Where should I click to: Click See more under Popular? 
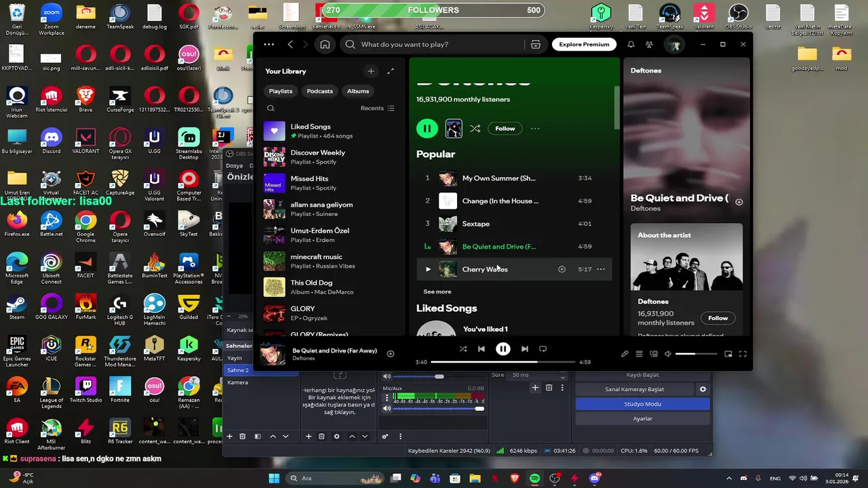[437, 291]
